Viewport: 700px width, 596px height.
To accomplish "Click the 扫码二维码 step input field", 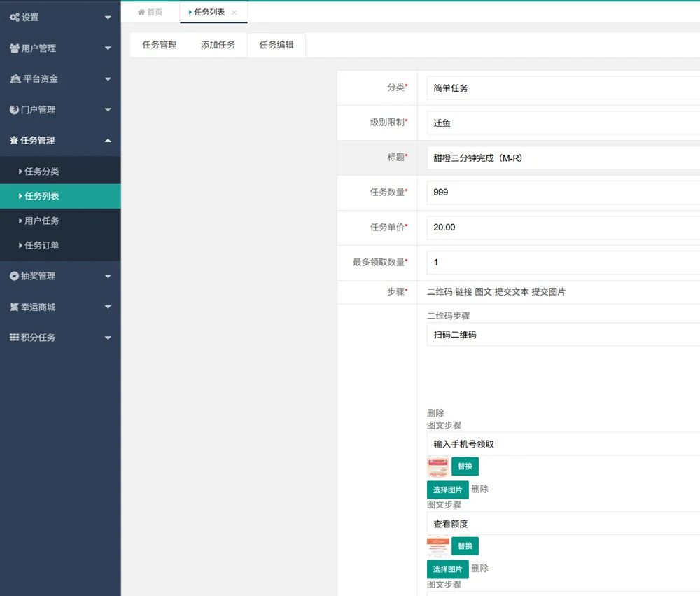I will point(563,334).
